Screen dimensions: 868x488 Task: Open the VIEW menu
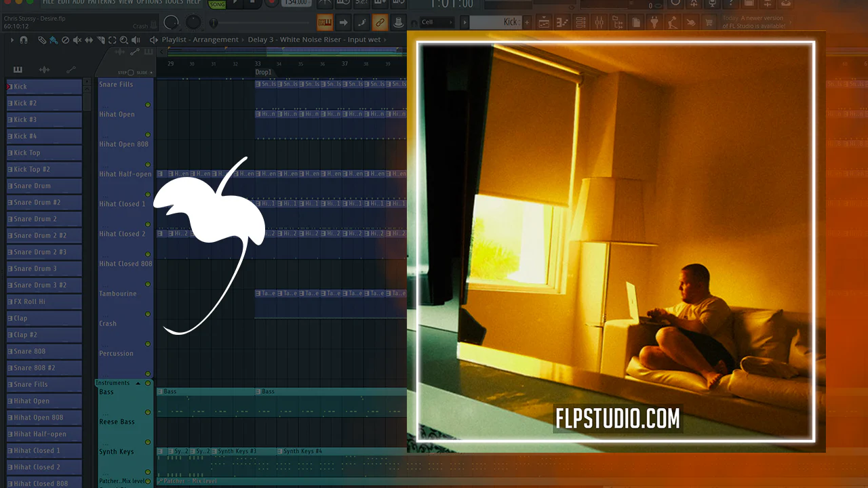(125, 3)
